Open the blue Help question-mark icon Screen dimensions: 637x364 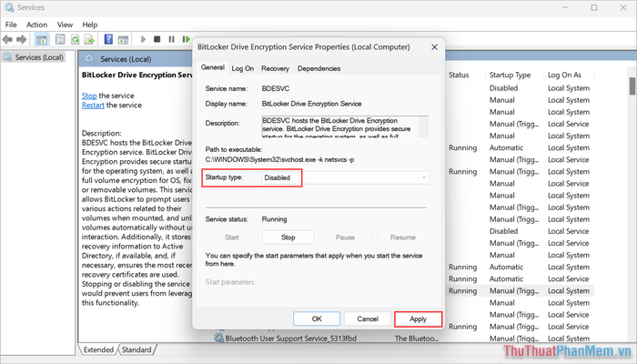(x=108, y=39)
